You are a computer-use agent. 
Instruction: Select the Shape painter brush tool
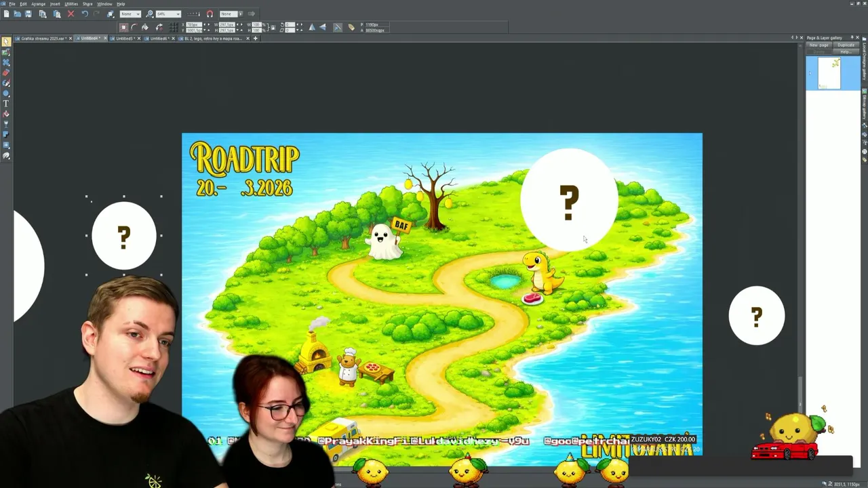pyautogui.click(x=6, y=83)
